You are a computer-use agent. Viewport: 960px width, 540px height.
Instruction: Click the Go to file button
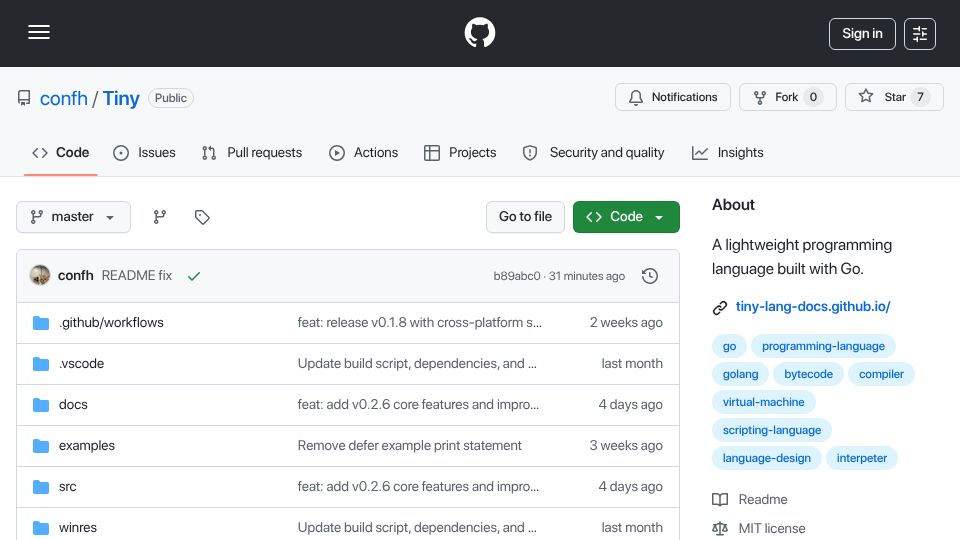point(525,217)
